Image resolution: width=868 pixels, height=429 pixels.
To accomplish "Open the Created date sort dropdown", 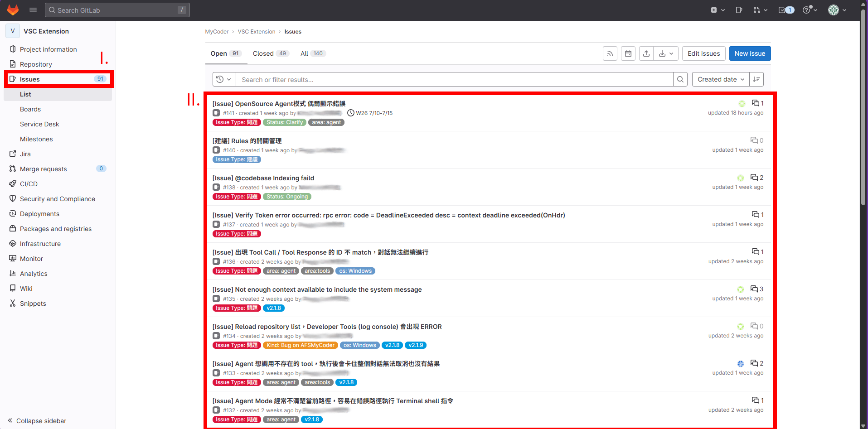I will (x=721, y=79).
